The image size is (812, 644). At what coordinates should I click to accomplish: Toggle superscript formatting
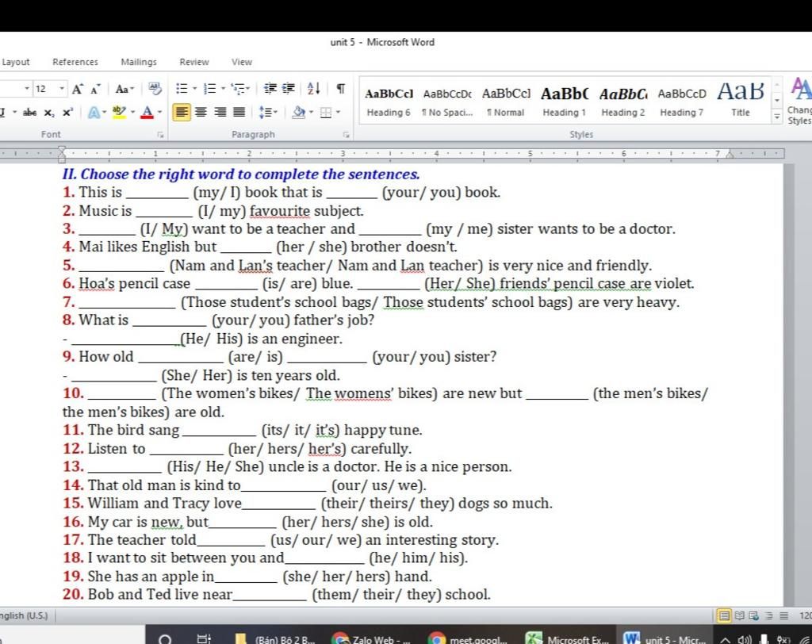tap(68, 113)
